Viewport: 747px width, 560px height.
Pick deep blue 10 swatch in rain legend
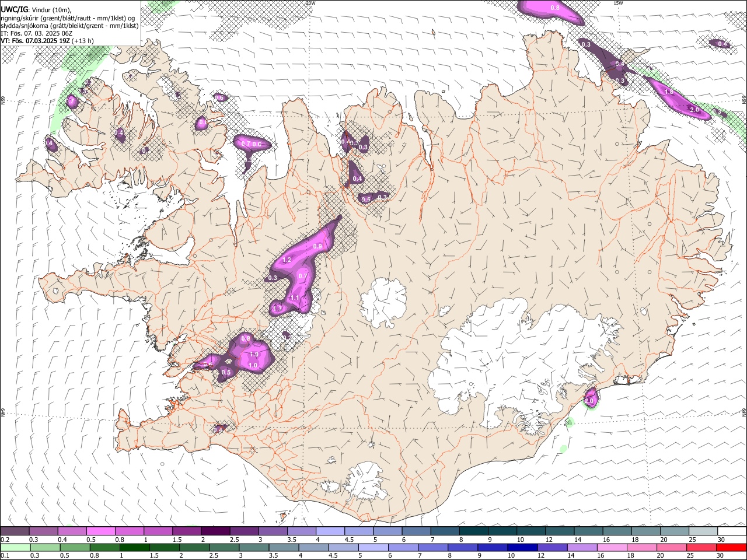point(522,547)
